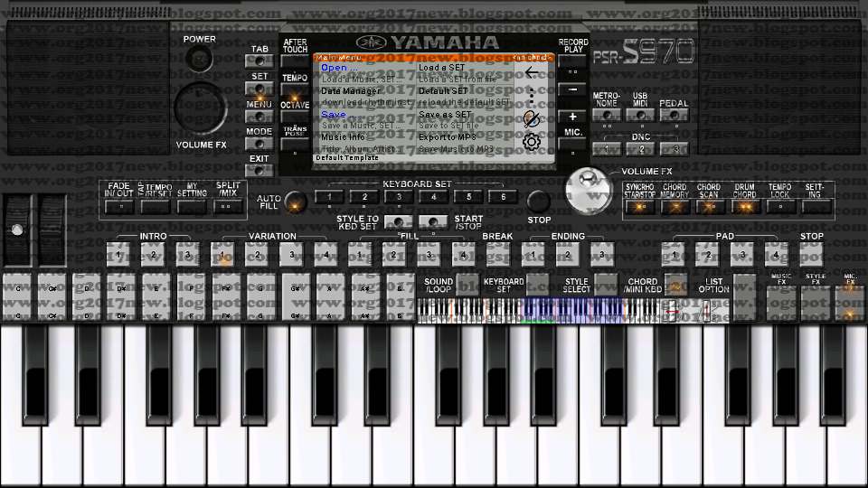Toggle the USB MIDI button
Screen dimensions: 868x488
point(640,115)
